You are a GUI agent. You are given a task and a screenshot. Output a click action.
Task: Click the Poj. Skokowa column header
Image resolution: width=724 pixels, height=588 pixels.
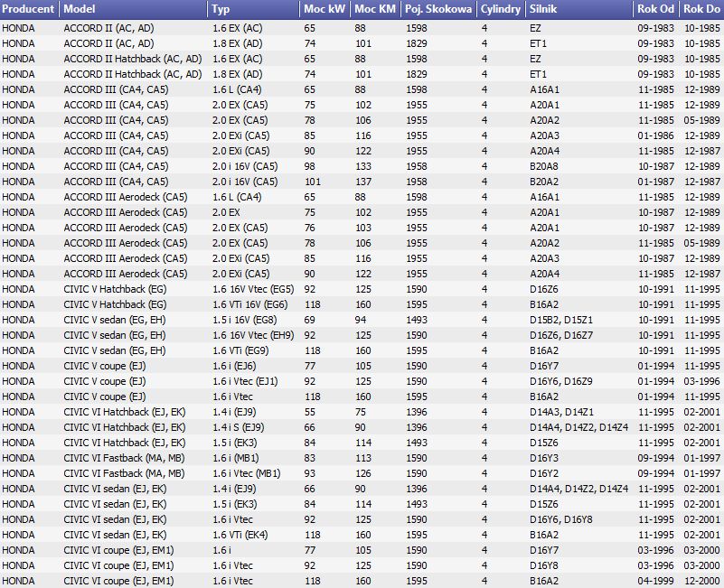pos(438,9)
